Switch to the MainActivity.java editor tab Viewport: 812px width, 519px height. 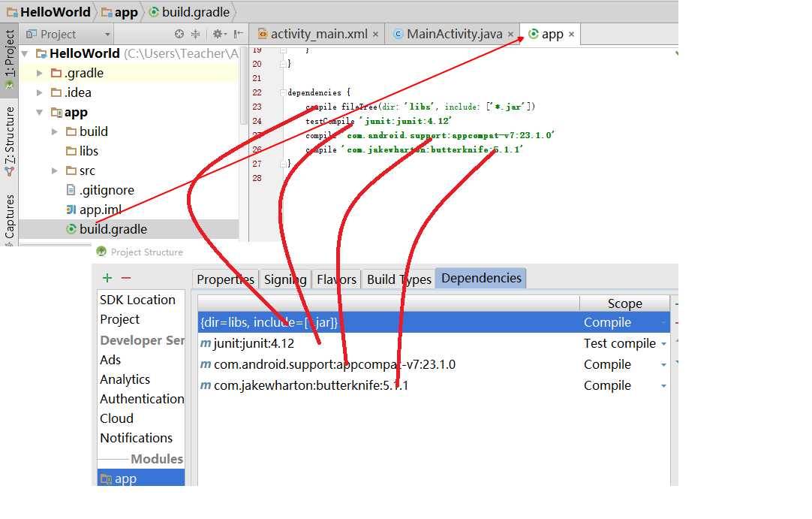pyautogui.click(x=453, y=35)
